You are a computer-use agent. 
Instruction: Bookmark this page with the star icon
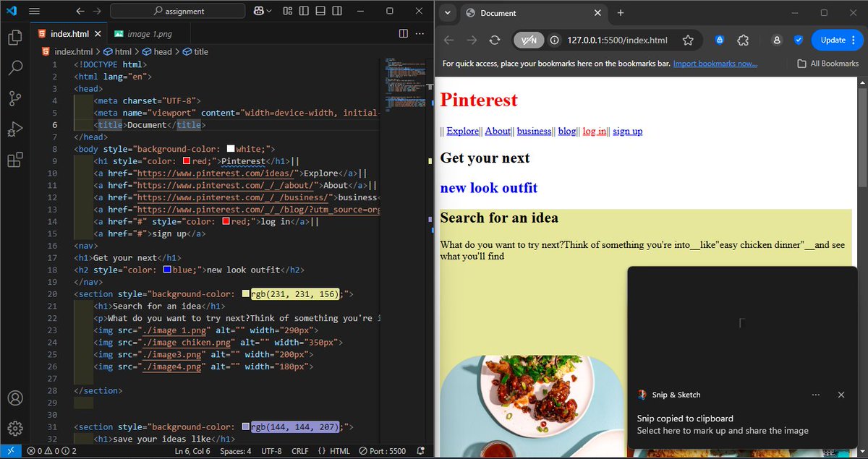688,40
